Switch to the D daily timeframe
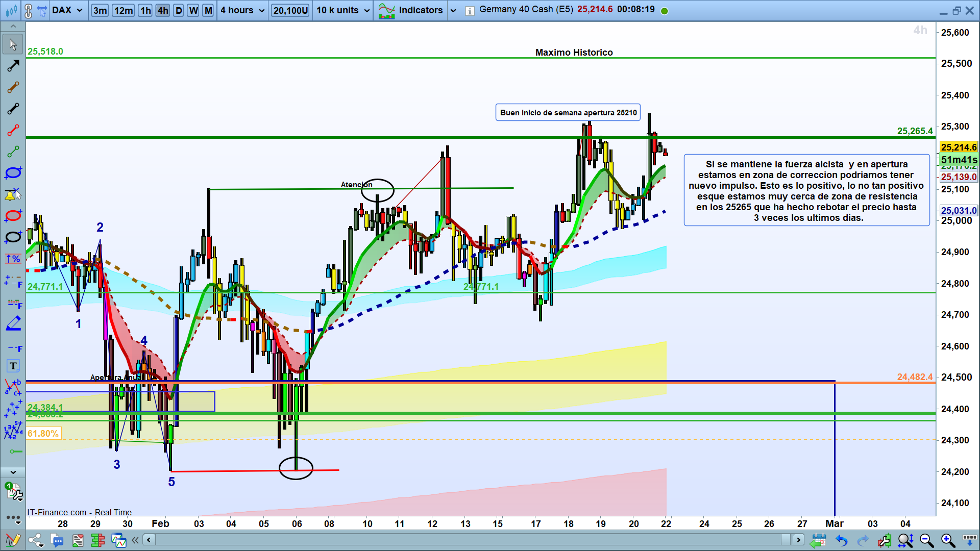The image size is (980, 551). tap(178, 10)
